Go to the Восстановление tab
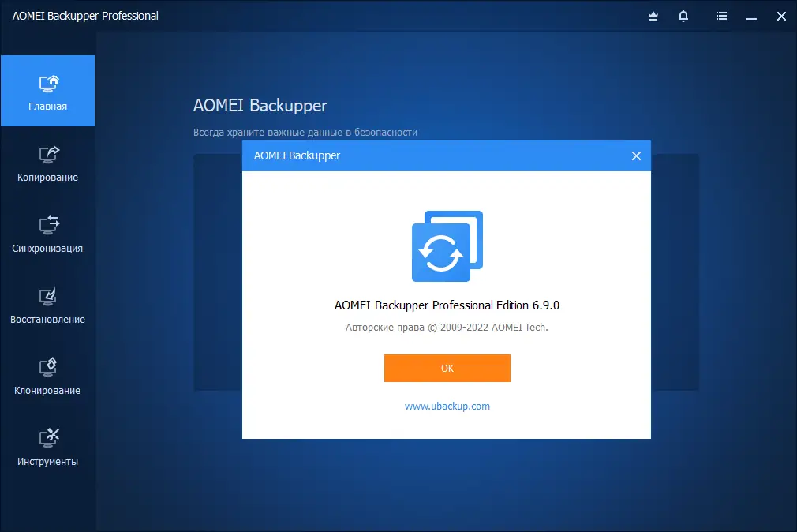The width and height of the screenshot is (797, 532). (47, 304)
